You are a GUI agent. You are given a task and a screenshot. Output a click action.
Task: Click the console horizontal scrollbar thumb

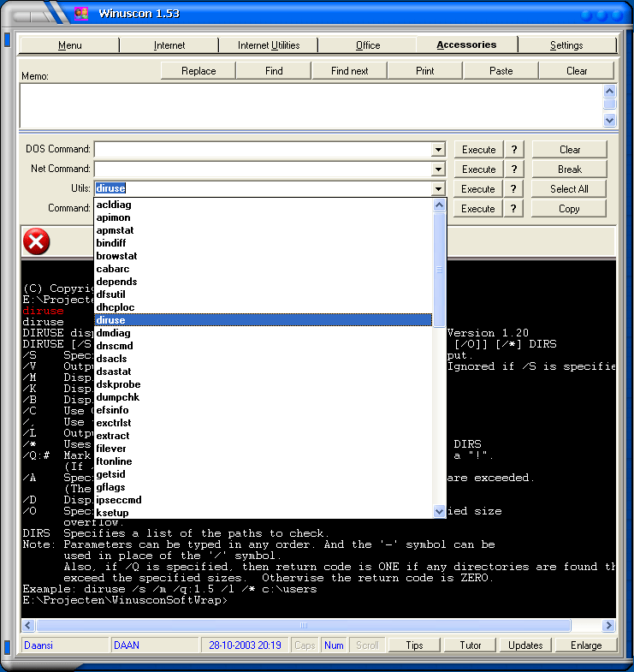coord(304,625)
